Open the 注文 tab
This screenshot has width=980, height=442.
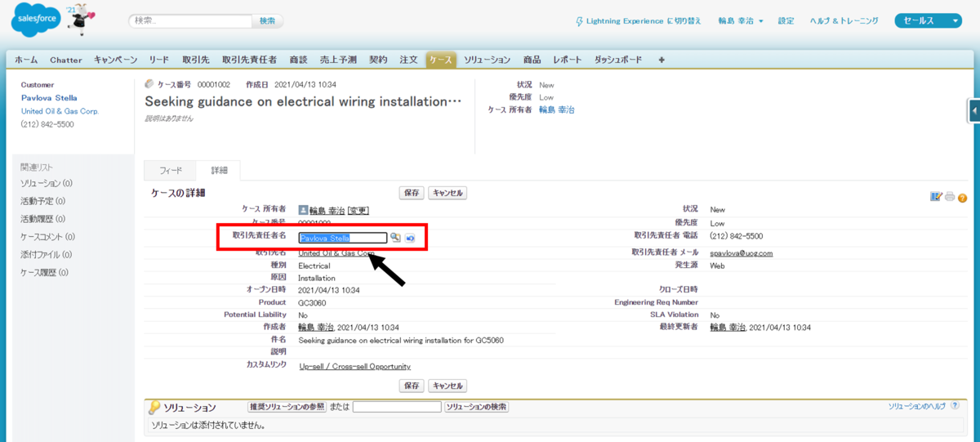click(x=409, y=60)
